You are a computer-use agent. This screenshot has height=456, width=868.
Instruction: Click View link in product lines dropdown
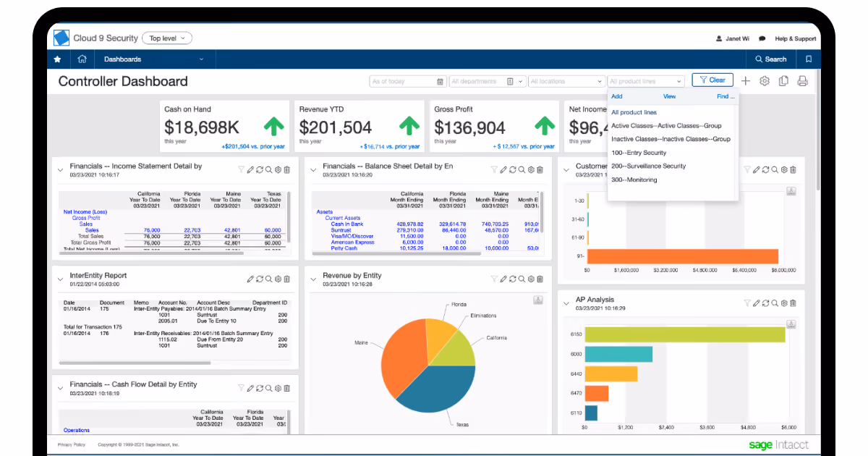coord(669,96)
